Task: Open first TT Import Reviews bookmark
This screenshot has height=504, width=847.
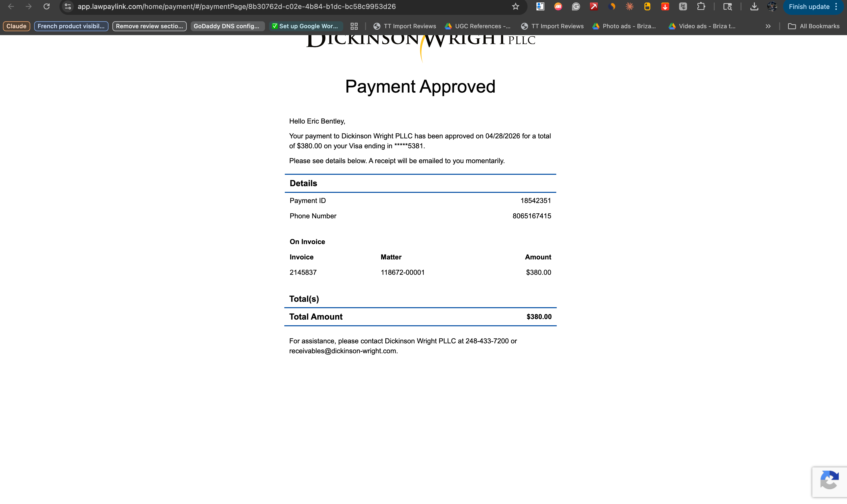Action: [405, 26]
